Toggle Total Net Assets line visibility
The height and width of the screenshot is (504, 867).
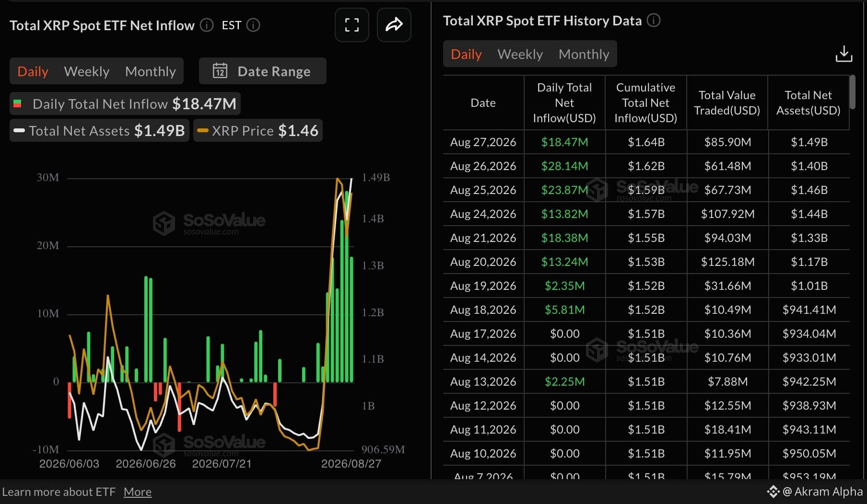click(99, 130)
